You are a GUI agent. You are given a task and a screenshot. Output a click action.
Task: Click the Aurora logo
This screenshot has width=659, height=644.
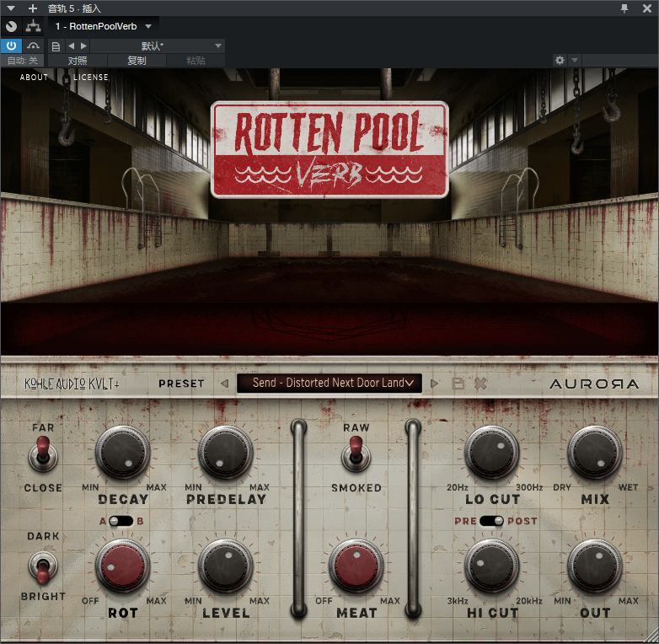pos(594,384)
